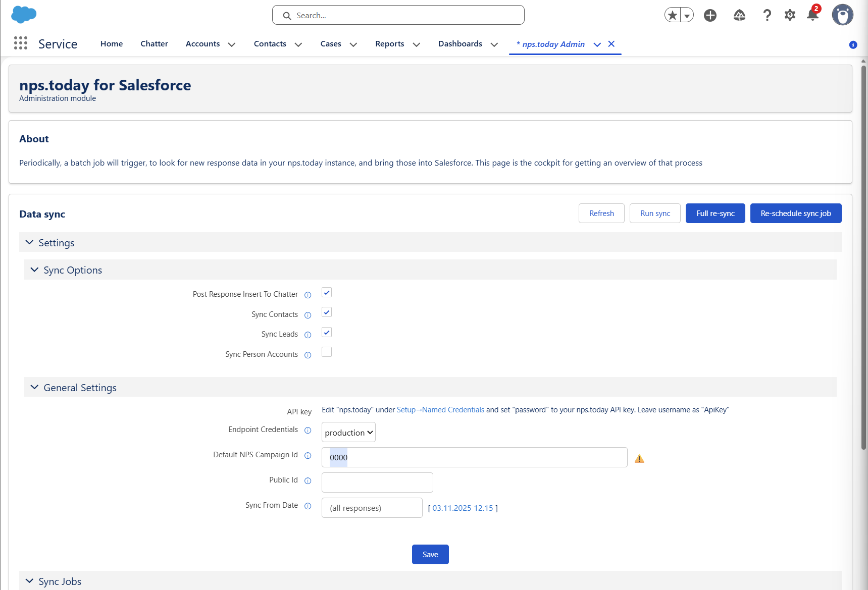Viewport: 868px width, 590px height.
Task: Open the info tooltip next to Sync Leads
Action: coord(308,335)
